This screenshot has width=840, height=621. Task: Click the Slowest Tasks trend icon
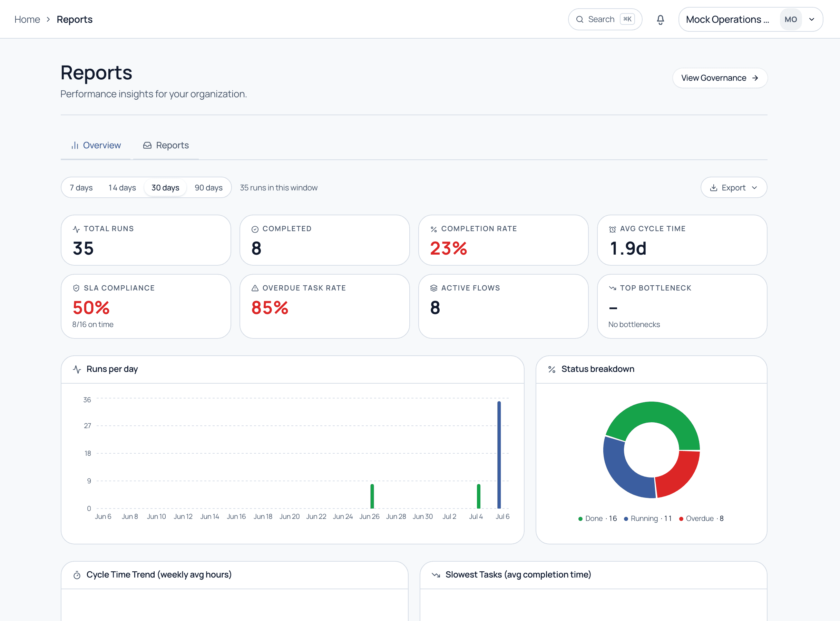436,575
